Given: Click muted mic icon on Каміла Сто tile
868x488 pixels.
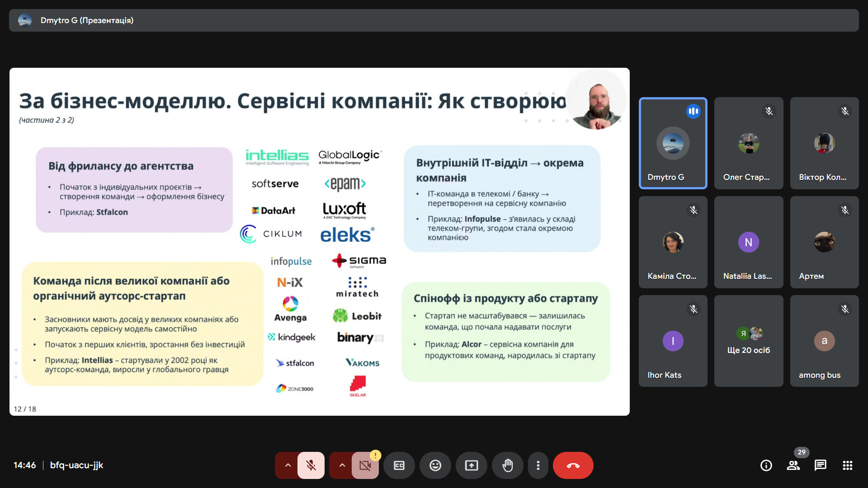Looking at the screenshot, I should click(x=693, y=210).
